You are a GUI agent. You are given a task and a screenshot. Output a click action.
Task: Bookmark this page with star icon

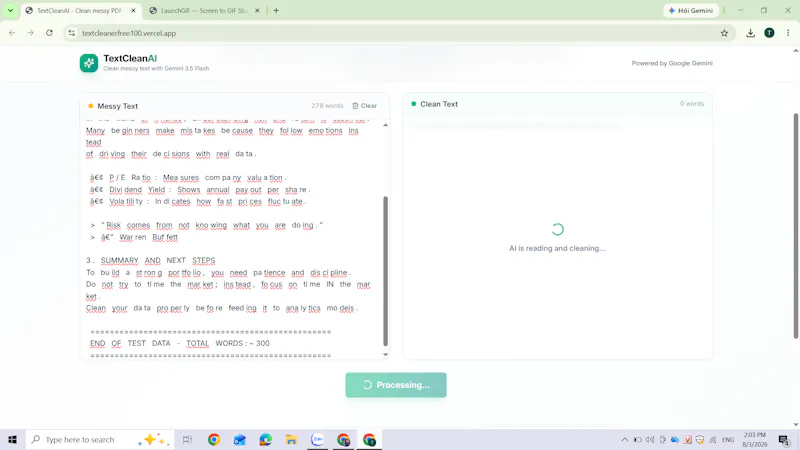724,33
